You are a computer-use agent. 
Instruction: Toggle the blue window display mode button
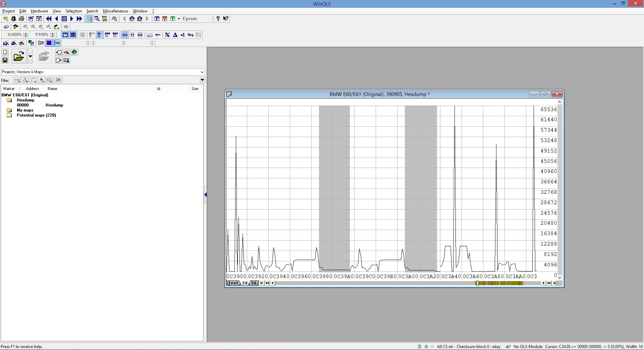49,43
